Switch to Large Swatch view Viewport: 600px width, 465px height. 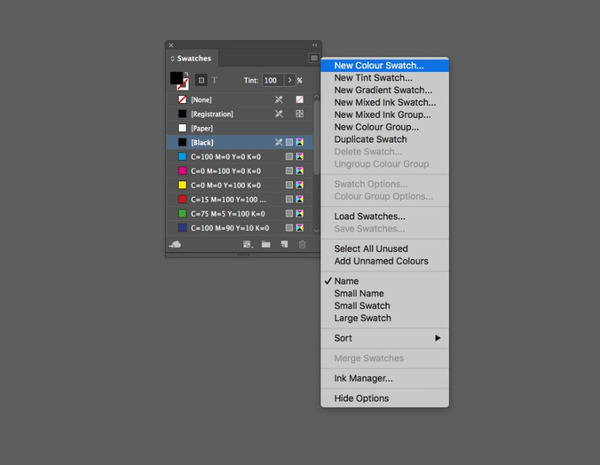(x=362, y=318)
